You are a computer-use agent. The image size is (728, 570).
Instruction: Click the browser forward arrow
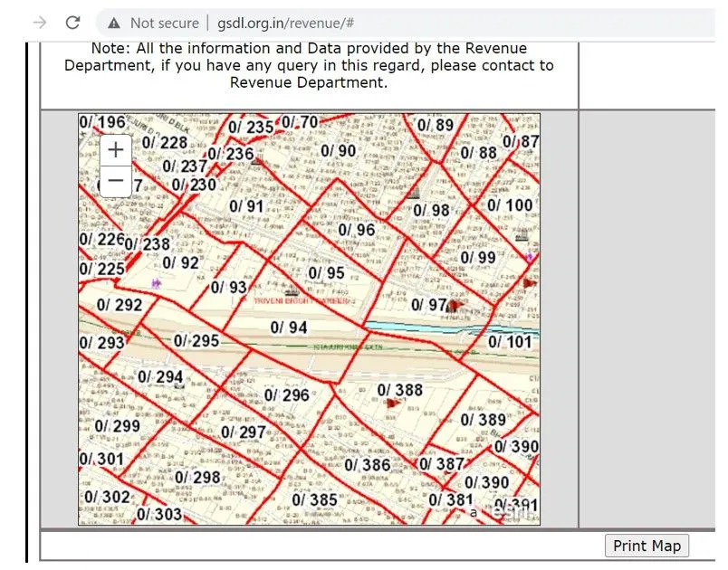click(39, 23)
